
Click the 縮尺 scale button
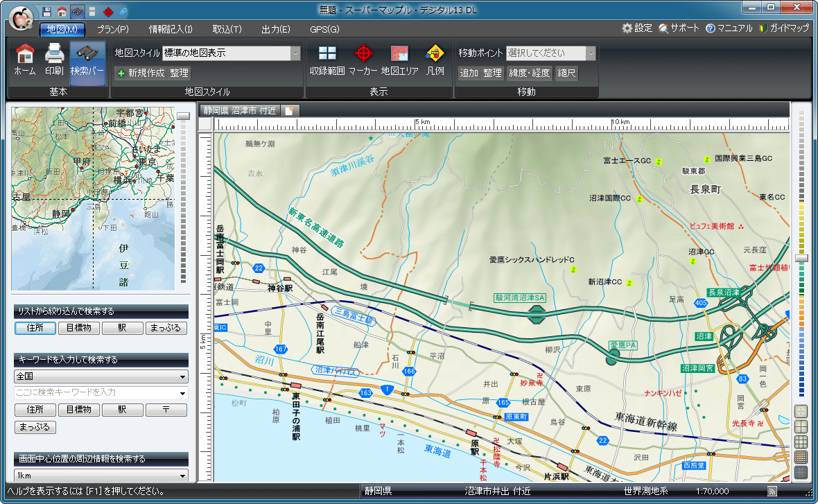[x=566, y=73]
